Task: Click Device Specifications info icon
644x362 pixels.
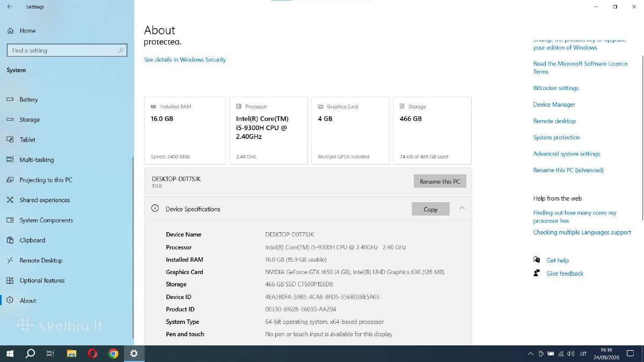Action: [x=155, y=209]
